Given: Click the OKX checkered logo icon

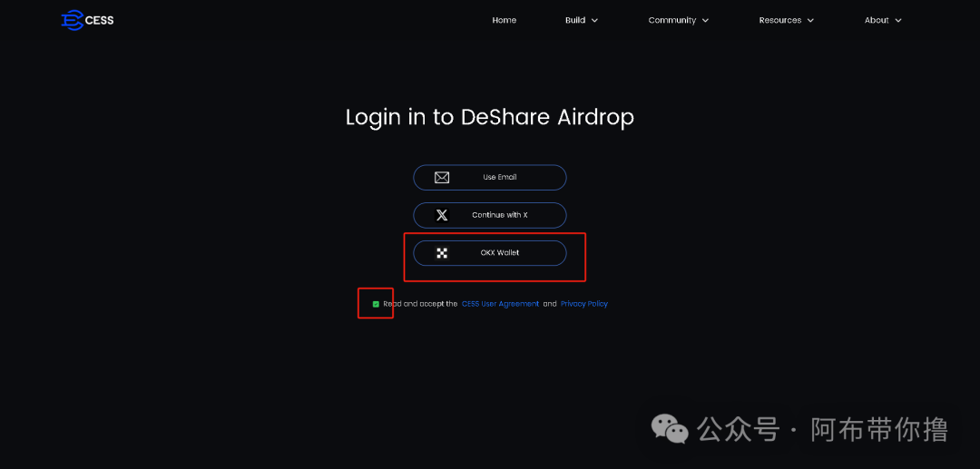Looking at the screenshot, I should pos(442,253).
